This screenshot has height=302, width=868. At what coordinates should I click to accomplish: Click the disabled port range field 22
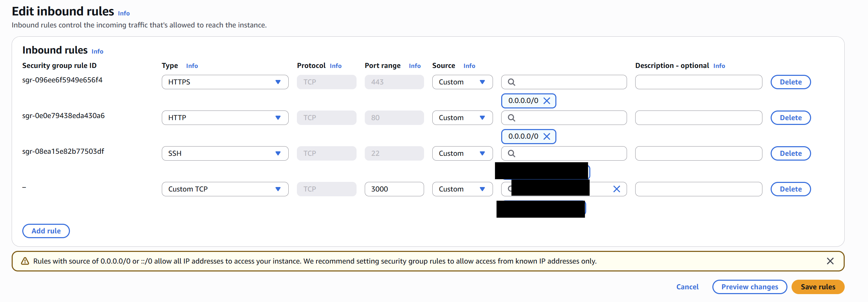click(x=394, y=153)
